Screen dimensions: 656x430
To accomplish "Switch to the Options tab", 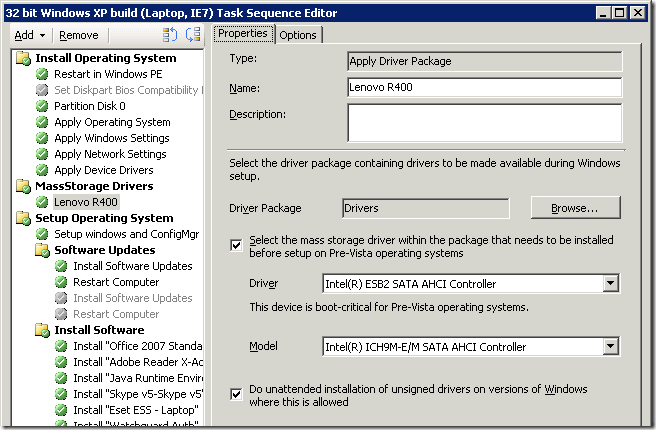I will point(297,35).
